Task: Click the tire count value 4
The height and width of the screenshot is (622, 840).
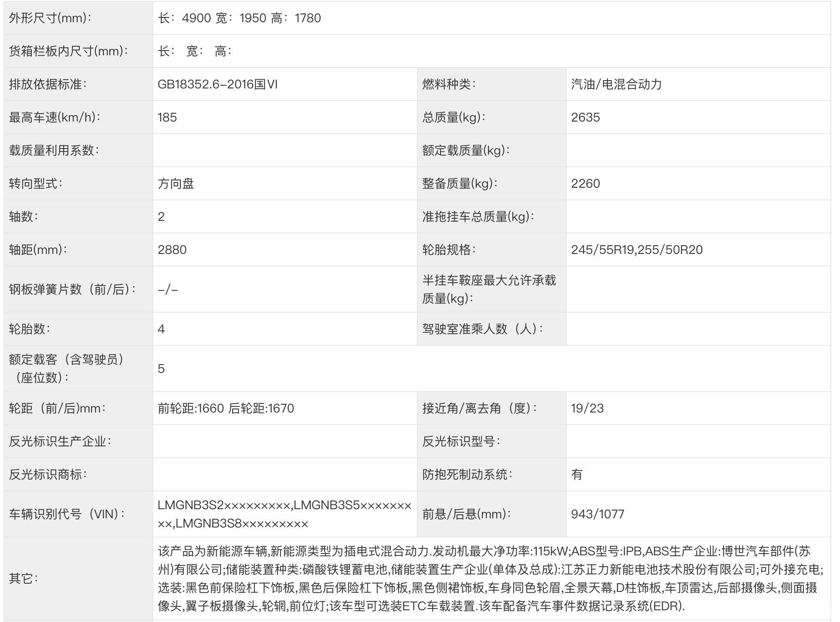Action: 161,329
